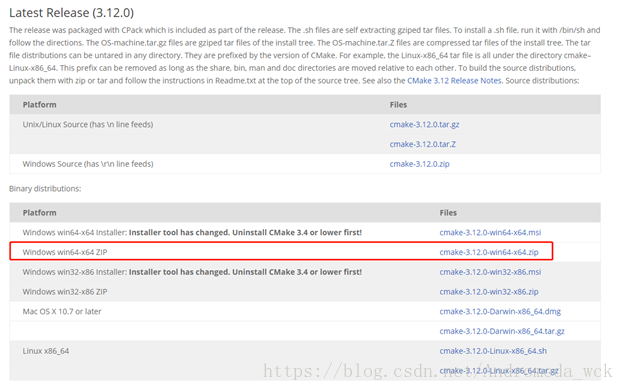Click 'Windows win64-x64 Installer' row text

(192, 232)
